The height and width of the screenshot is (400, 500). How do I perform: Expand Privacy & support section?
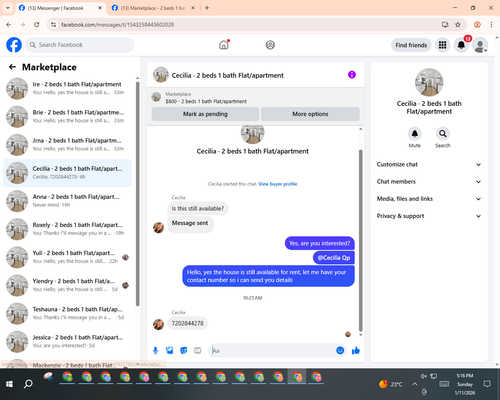(429, 216)
